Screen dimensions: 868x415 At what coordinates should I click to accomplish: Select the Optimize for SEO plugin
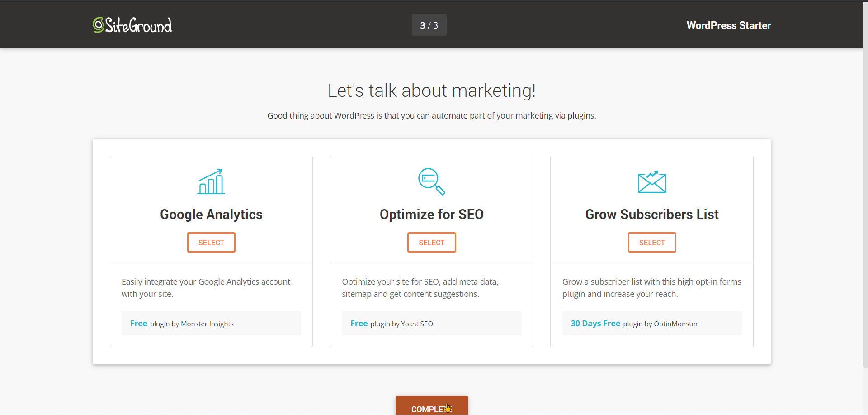[x=431, y=243]
